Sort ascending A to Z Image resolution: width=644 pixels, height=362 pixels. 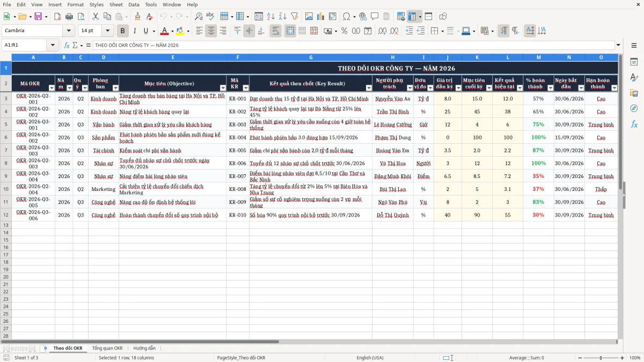point(270,17)
